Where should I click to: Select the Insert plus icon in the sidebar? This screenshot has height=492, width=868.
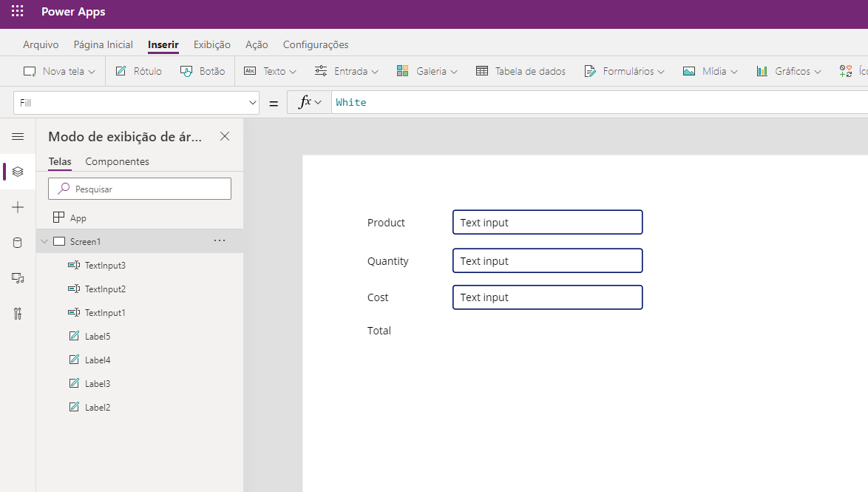pyautogui.click(x=17, y=207)
